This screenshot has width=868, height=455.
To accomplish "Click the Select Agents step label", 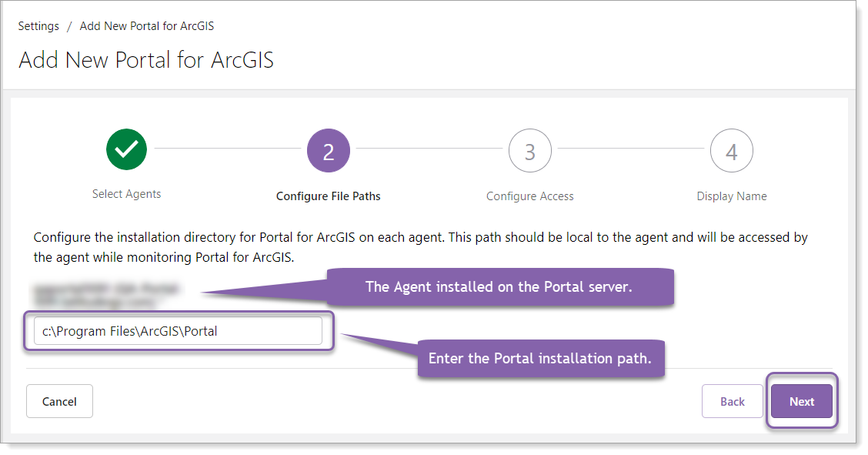I will 126,194.
